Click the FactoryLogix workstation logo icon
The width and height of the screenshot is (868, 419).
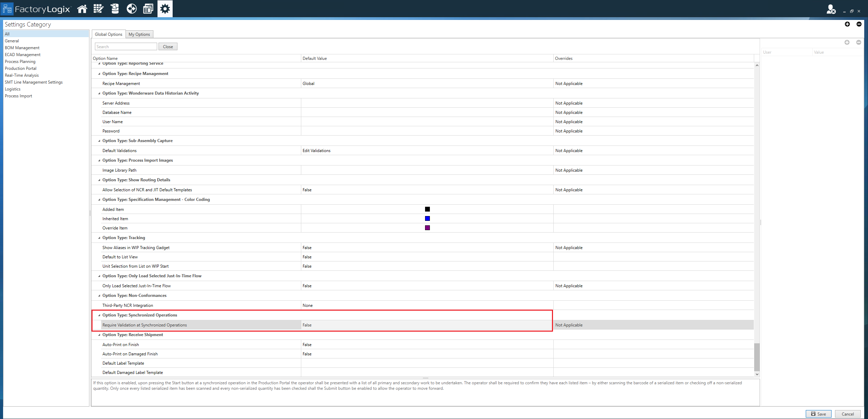(x=7, y=9)
